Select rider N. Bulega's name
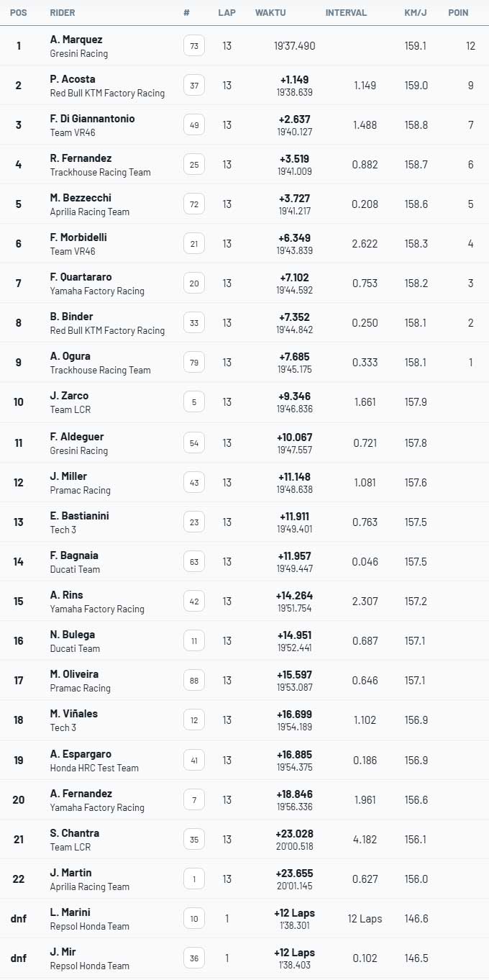Screen dimensions: 489x980 pyautogui.click(x=72, y=635)
